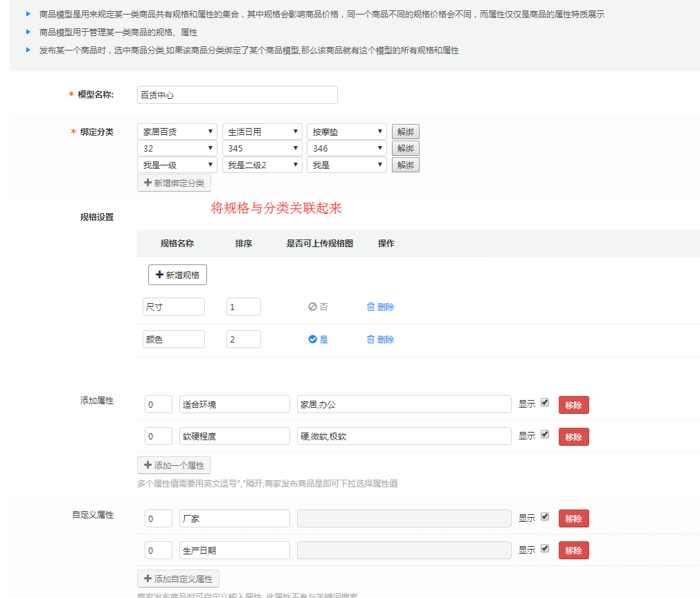Click the 否 ban icon for 尺寸
Screen dimensions: 700x598
(x=312, y=307)
